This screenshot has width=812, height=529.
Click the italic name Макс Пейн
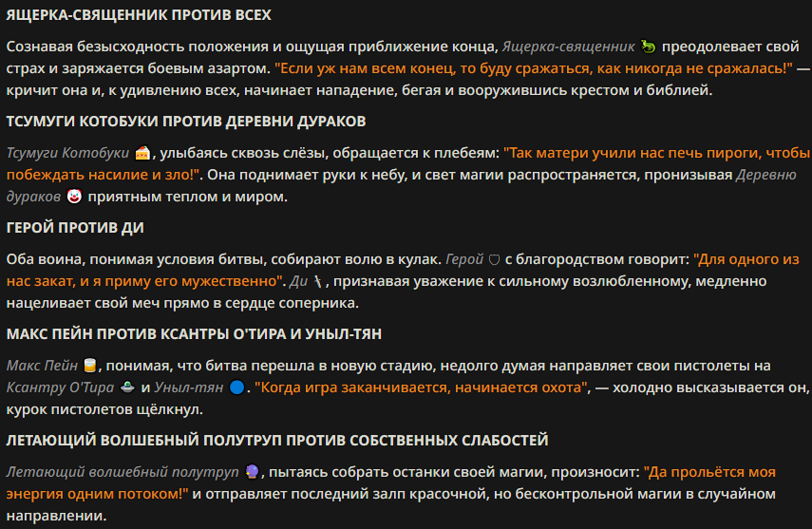point(42,366)
